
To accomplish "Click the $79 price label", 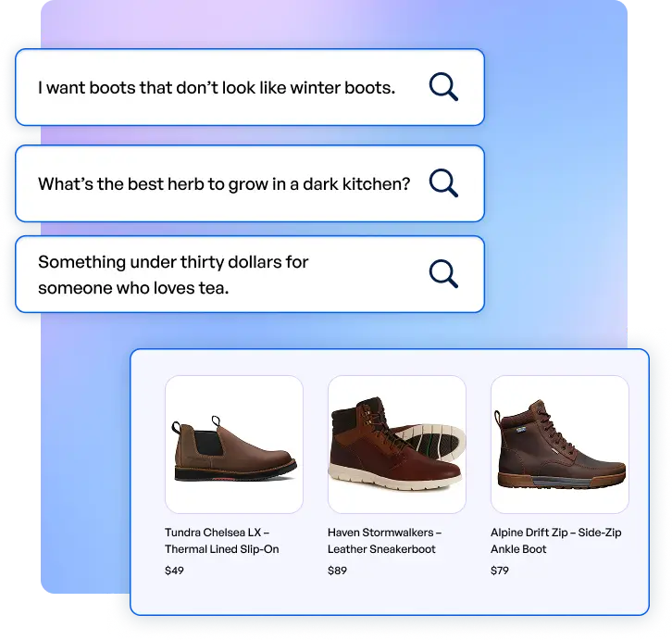I will 500,571.
